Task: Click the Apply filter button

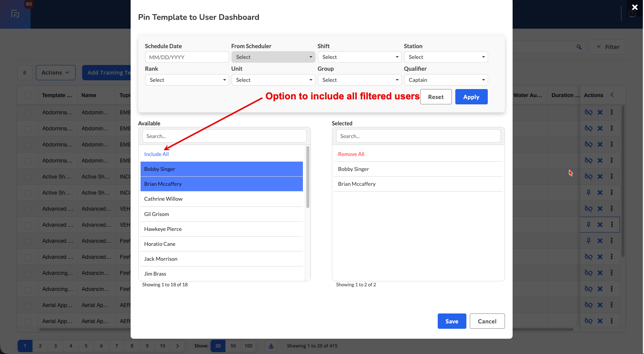Action: (x=471, y=97)
